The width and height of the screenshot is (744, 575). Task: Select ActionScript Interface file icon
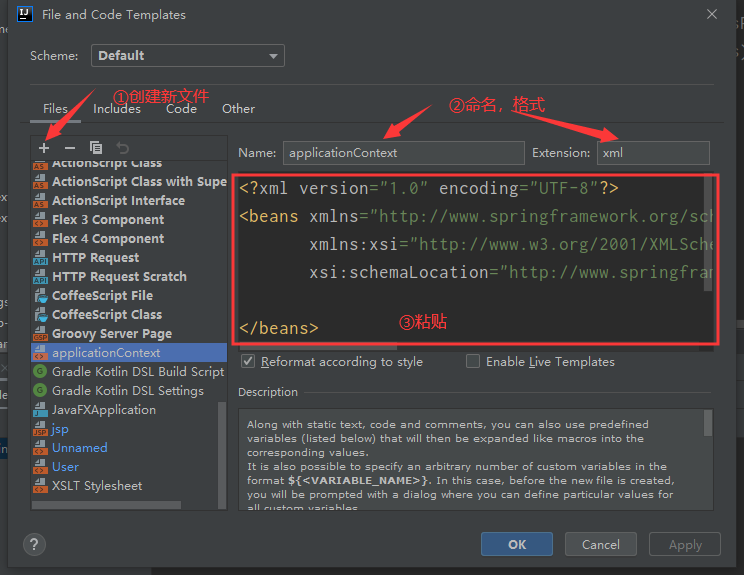point(40,201)
